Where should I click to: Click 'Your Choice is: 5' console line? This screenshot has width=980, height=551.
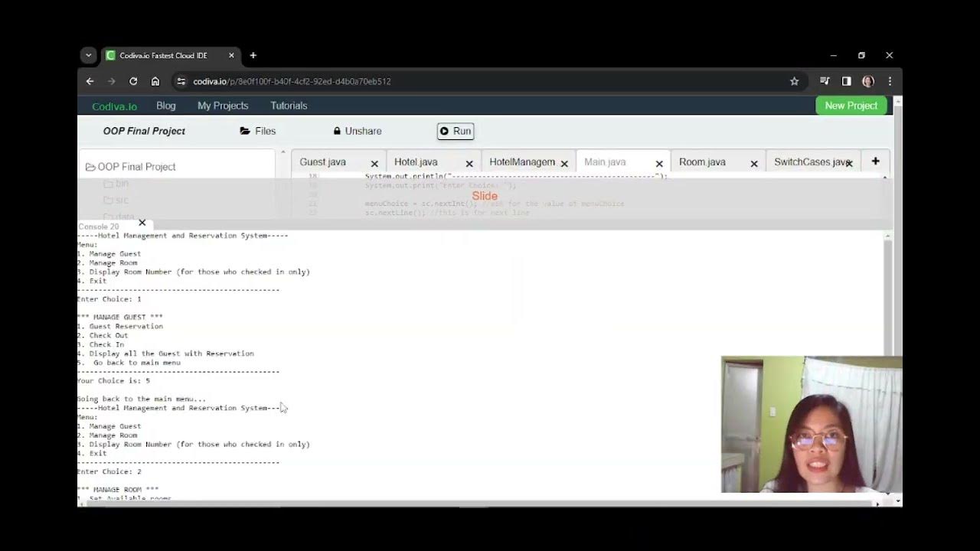pyautogui.click(x=113, y=380)
